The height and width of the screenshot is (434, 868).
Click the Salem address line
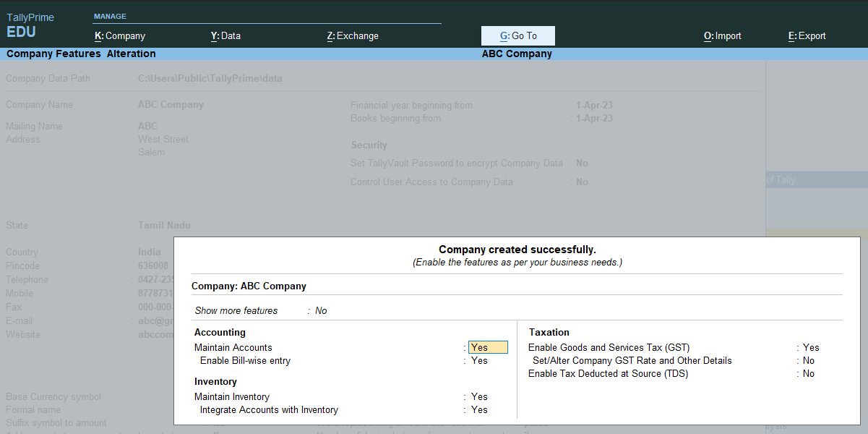pos(152,152)
